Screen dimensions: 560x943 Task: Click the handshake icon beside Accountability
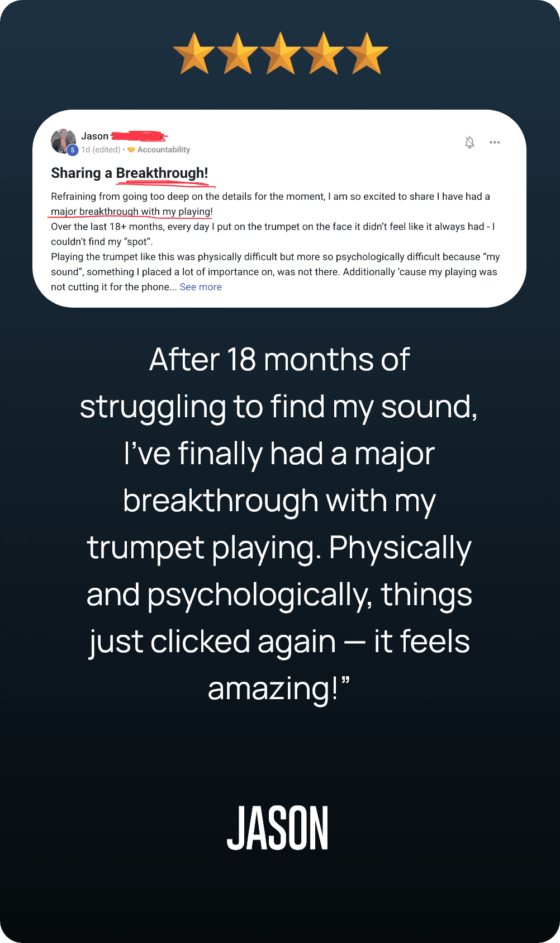coord(131,149)
